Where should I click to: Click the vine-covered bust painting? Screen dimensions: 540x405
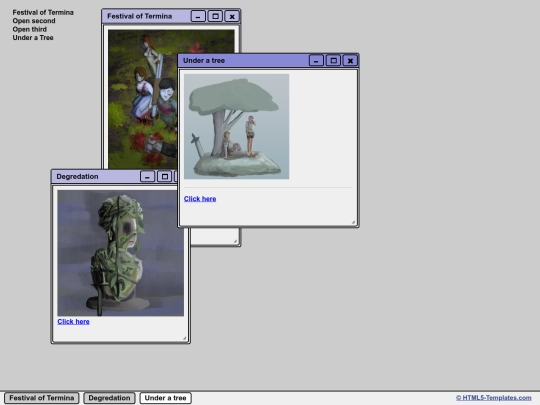click(x=121, y=253)
